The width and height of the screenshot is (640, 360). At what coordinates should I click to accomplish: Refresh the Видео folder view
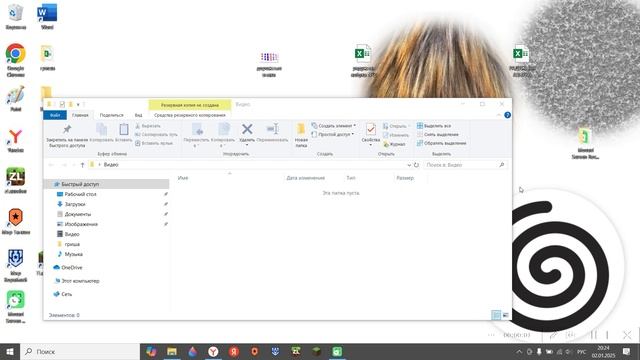pyautogui.click(x=416, y=165)
